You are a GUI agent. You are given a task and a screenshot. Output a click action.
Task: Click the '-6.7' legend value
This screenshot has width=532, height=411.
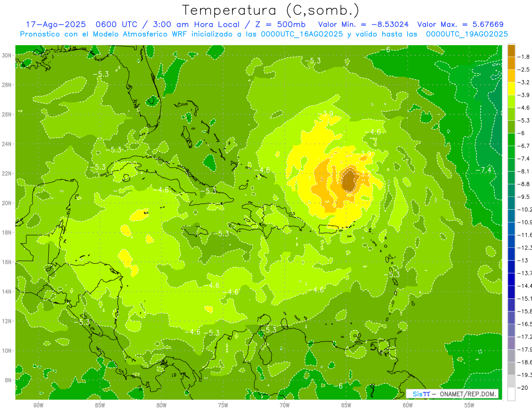pos(524,146)
